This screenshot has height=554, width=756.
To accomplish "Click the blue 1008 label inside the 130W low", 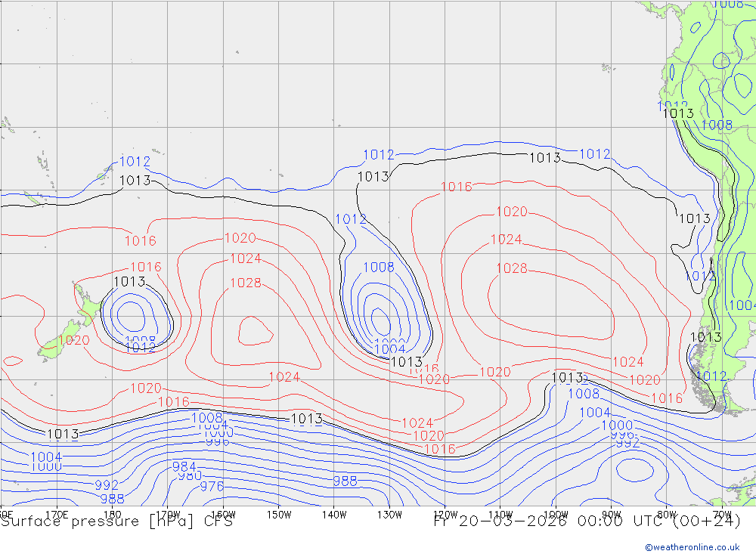I will (x=379, y=267).
